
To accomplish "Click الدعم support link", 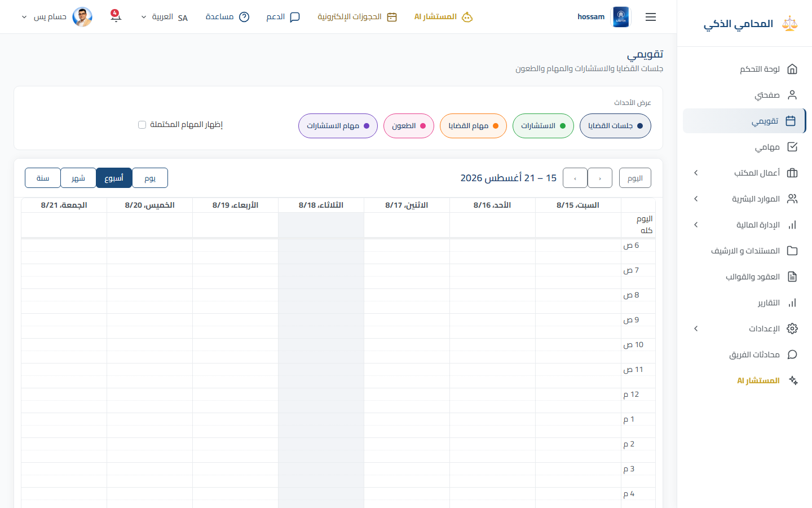I will click(283, 17).
